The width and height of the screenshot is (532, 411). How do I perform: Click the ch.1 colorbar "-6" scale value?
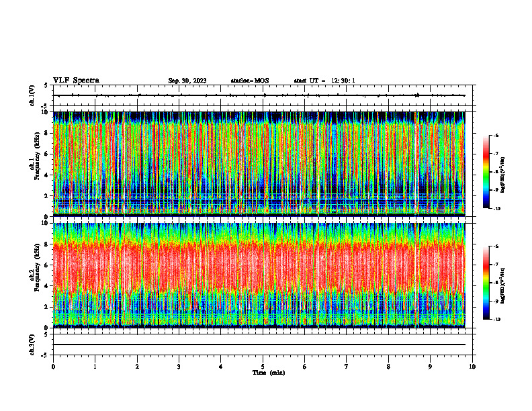click(496, 135)
